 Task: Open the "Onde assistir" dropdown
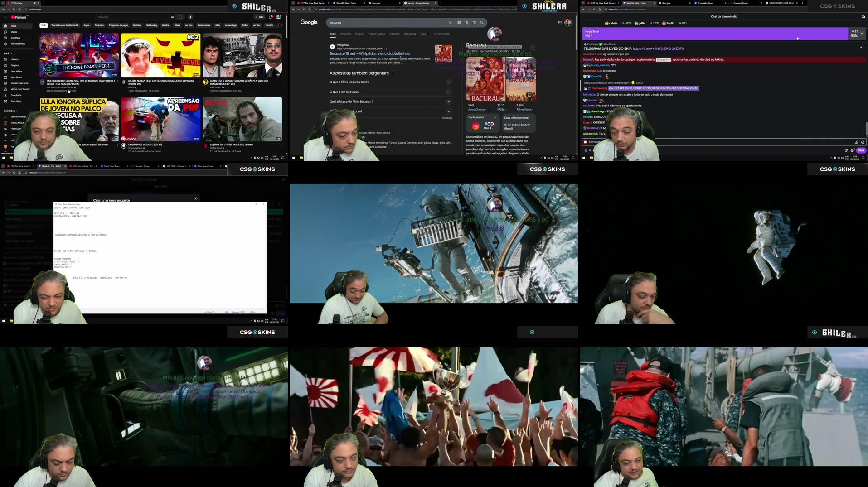pyautogui.click(x=495, y=117)
